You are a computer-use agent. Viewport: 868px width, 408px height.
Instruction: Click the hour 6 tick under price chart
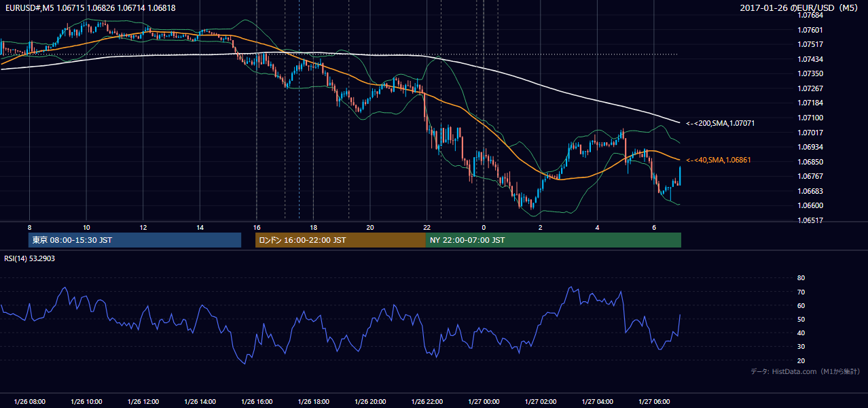653,227
